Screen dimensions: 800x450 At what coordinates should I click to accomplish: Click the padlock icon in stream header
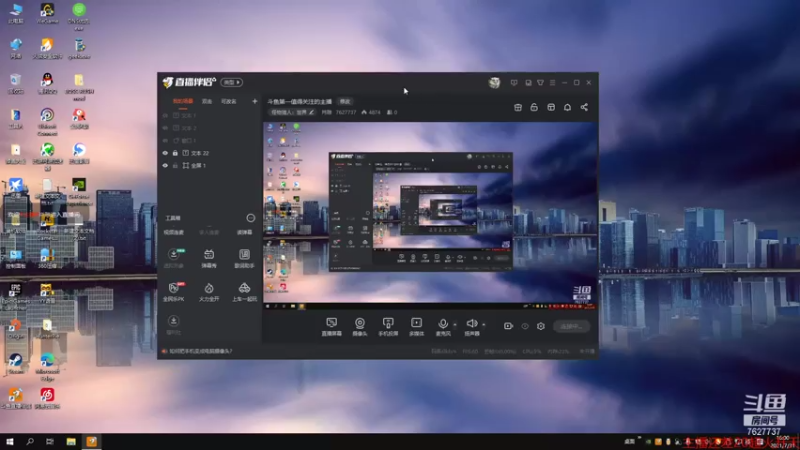[534, 107]
